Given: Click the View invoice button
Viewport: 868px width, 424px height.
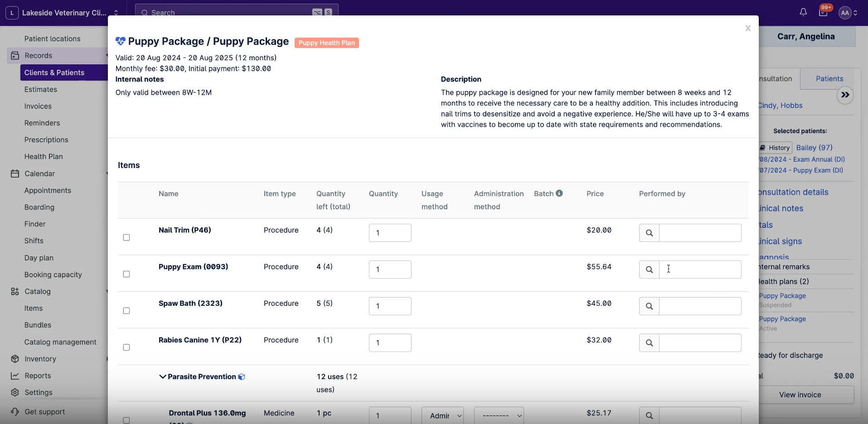Looking at the screenshot, I should pyautogui.click(x=800, y=395).
